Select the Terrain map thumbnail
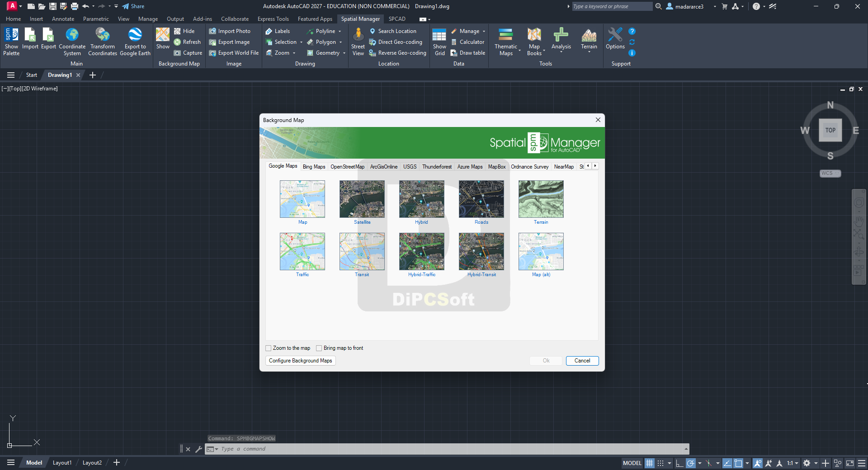Viewport: 868px width, 470px height. 541,199
